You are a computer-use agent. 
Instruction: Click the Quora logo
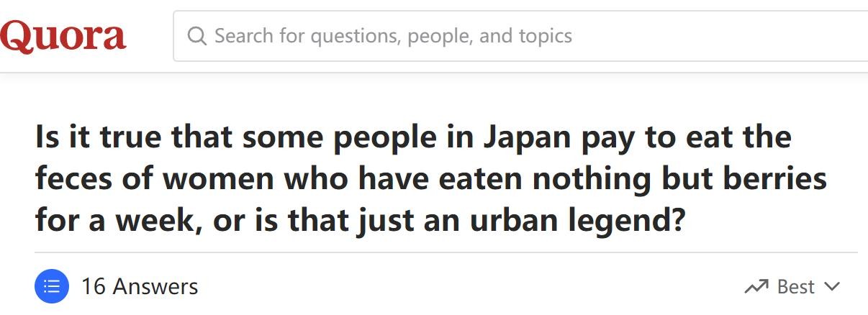click(x=63, y=35)
